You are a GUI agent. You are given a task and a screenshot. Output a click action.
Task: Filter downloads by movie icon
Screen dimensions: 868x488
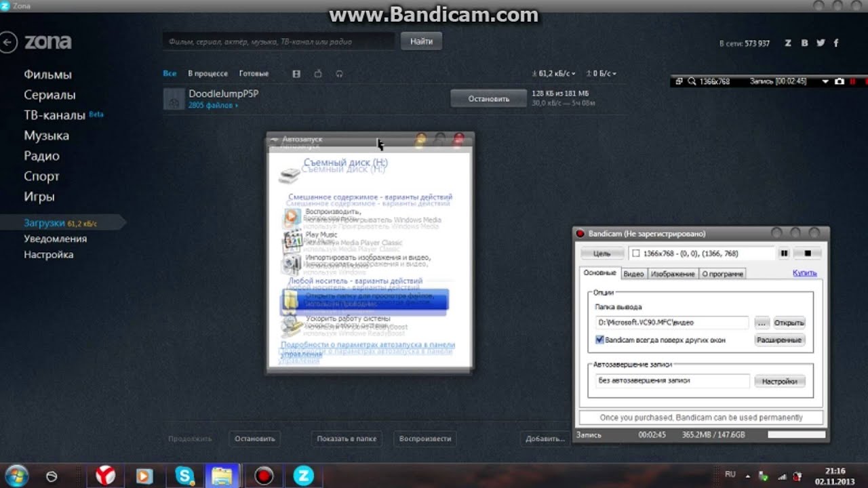[296, 73]
